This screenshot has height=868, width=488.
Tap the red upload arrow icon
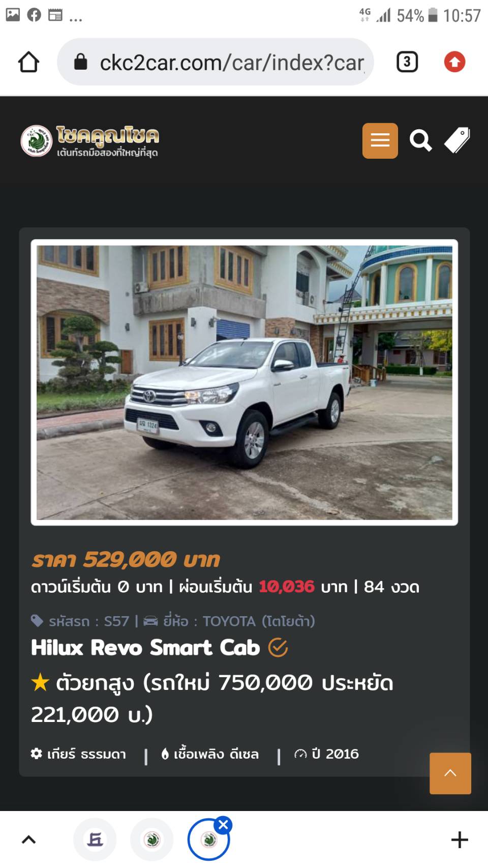pos(454,62)
